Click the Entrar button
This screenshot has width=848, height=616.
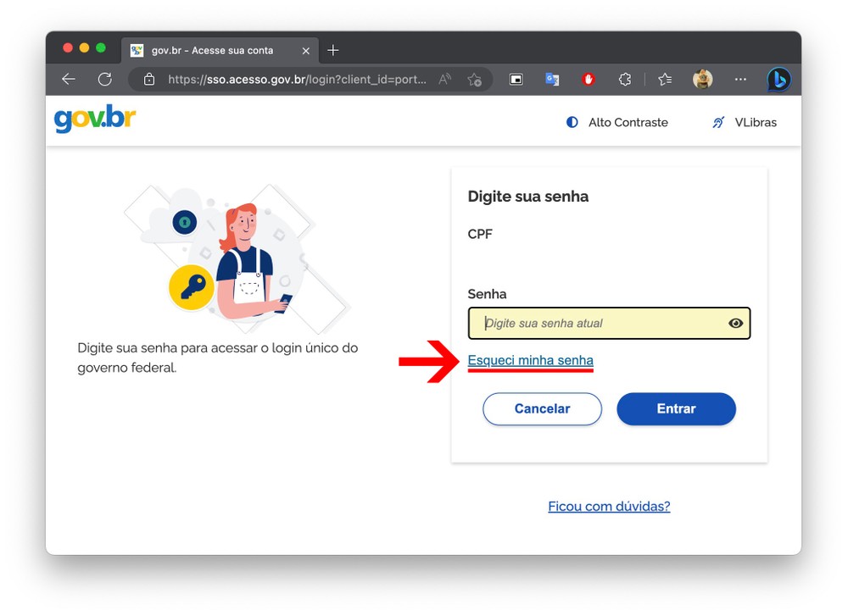(676, 408)
